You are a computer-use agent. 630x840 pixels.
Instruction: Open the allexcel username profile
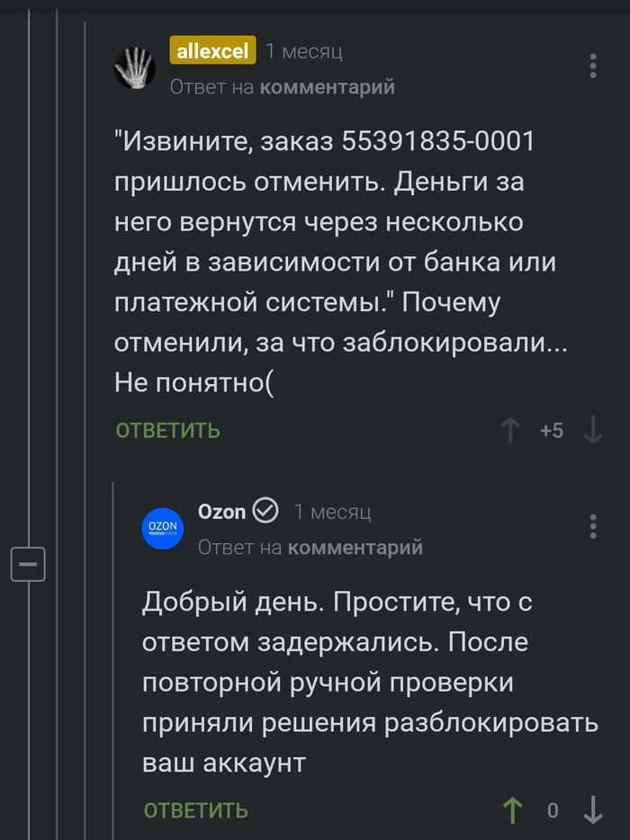click(x=212, y=51)
